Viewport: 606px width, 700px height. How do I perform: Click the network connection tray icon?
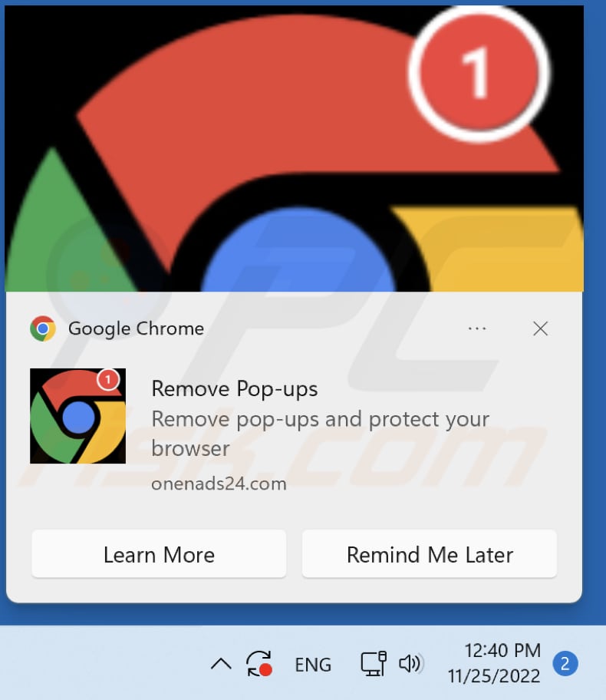click(374, 664)
